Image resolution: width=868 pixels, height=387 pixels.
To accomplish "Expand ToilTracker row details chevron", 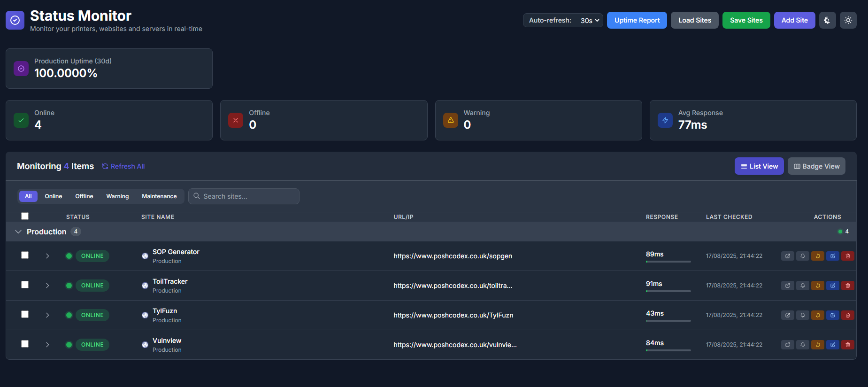I will 47,286.
